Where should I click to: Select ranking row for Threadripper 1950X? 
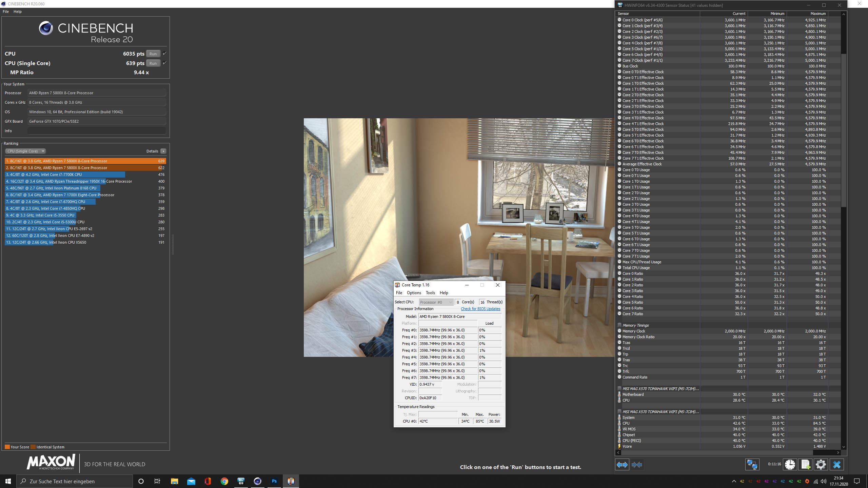[85, 181]
